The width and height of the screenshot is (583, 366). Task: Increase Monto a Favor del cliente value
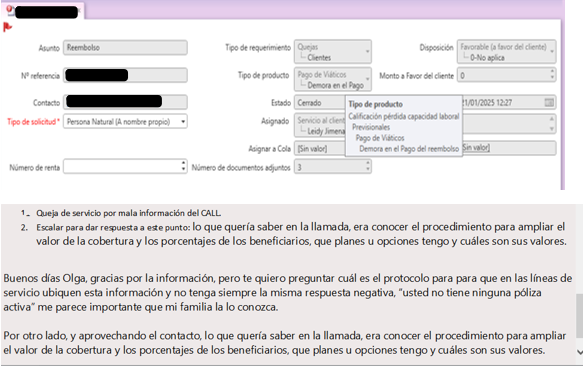tap(552, 72)
